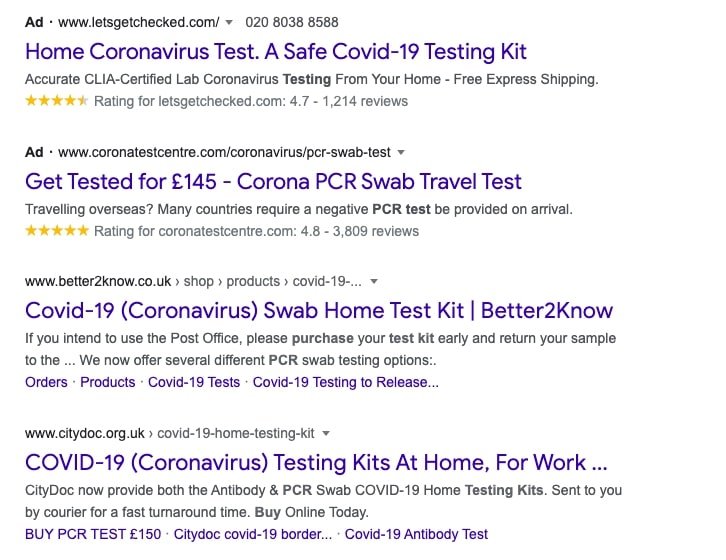Open 'Home Coronavirus Test. A Safe Covid-19 Testing Kit'

(x=276, y=51)
